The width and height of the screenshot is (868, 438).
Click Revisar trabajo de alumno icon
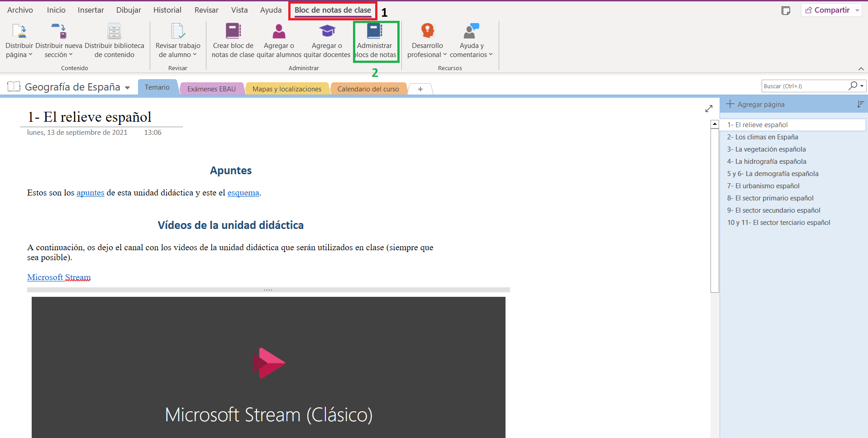point(177,31)
